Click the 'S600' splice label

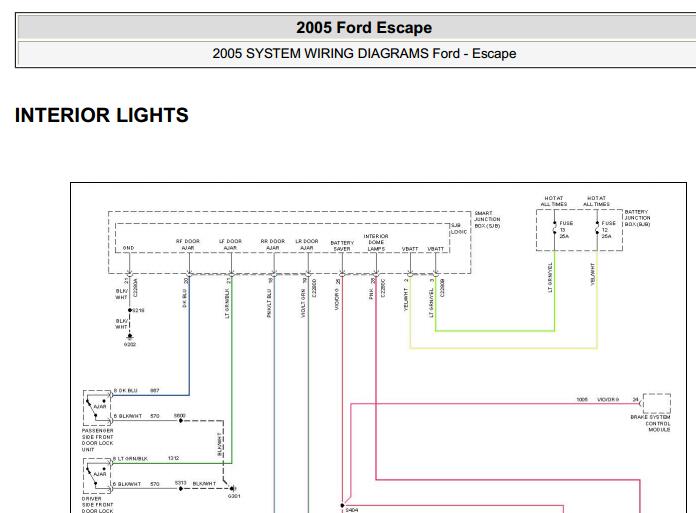tap(179, 416)
